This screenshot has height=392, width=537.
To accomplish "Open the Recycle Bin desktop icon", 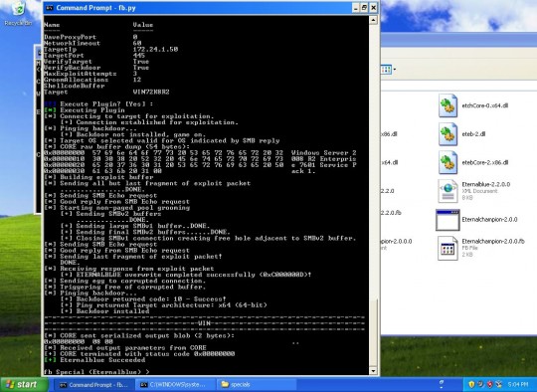I will [x=18, y=14].
